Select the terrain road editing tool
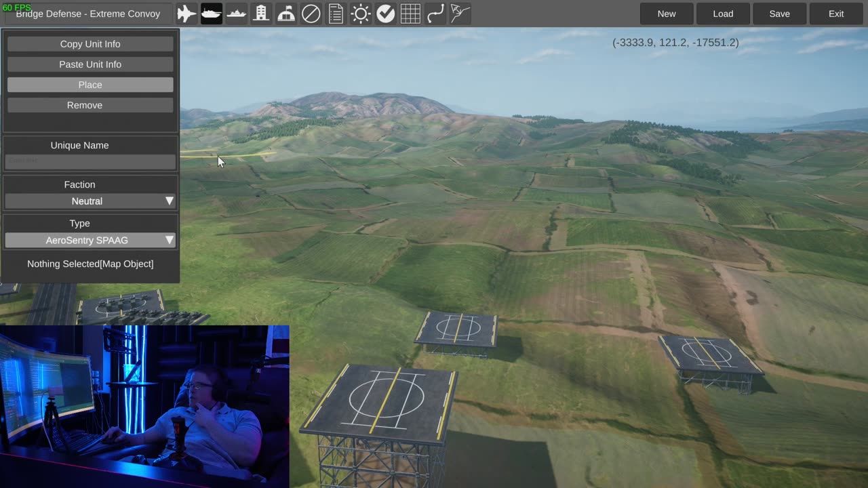868x488 pixels. 460,14
